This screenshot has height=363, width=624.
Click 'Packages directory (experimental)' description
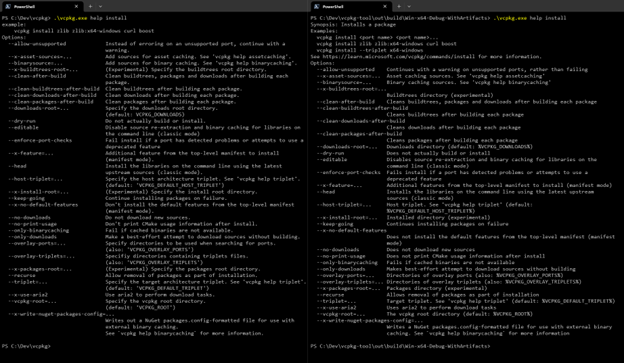pyautogui.click(x=437, y=289)
